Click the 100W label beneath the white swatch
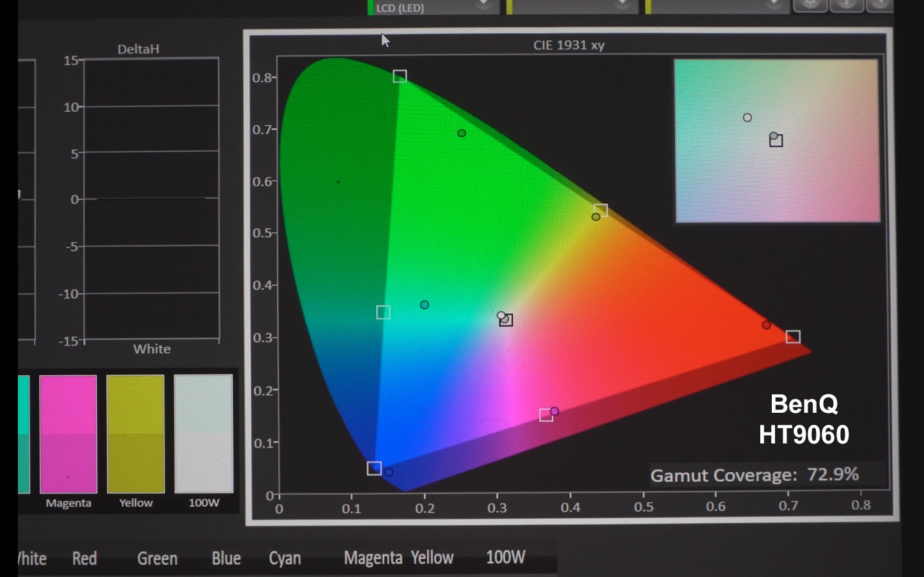Viewport: 924px width, 577px height. click(x=204, y=503)
